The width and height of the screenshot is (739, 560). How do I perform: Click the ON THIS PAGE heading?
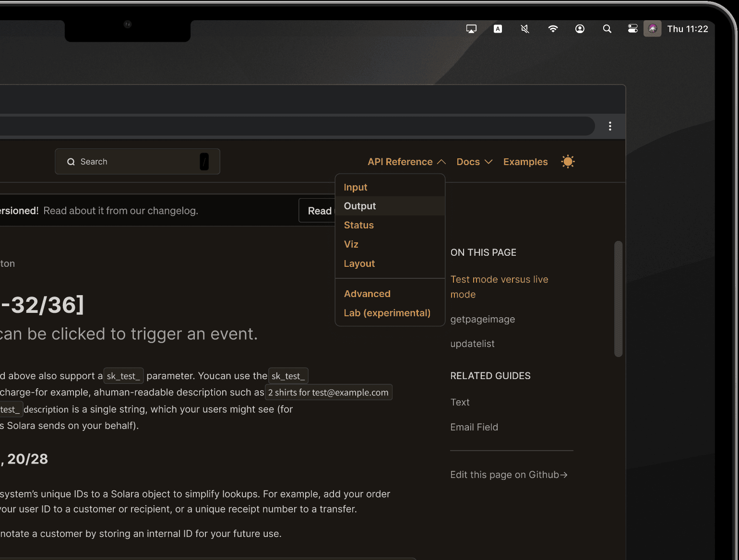point(483,252)
